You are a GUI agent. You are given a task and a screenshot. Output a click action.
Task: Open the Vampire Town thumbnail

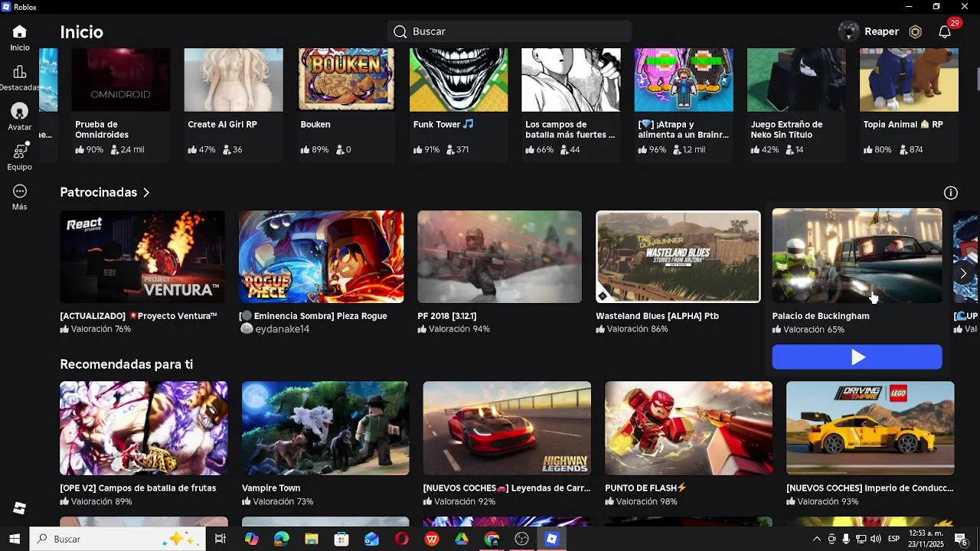[x=325, y=429]
